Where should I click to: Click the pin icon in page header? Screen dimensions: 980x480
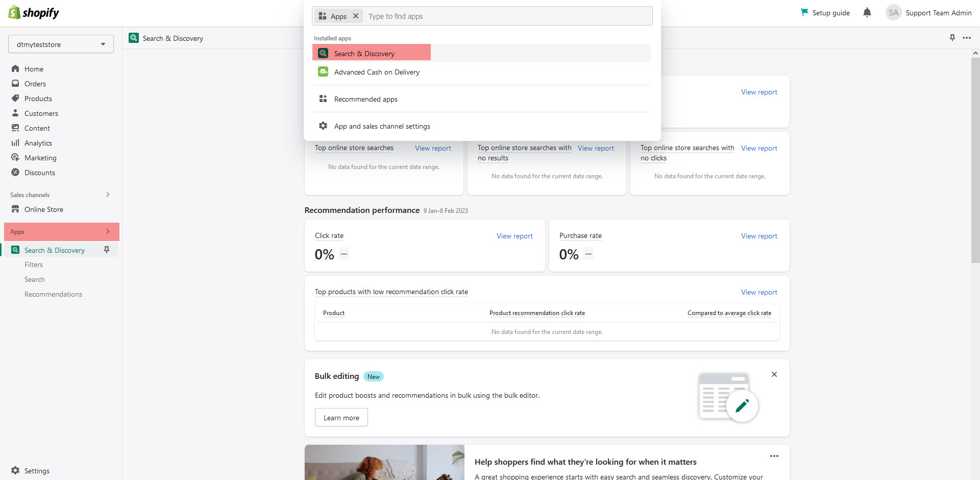click(x=952, y=38)
